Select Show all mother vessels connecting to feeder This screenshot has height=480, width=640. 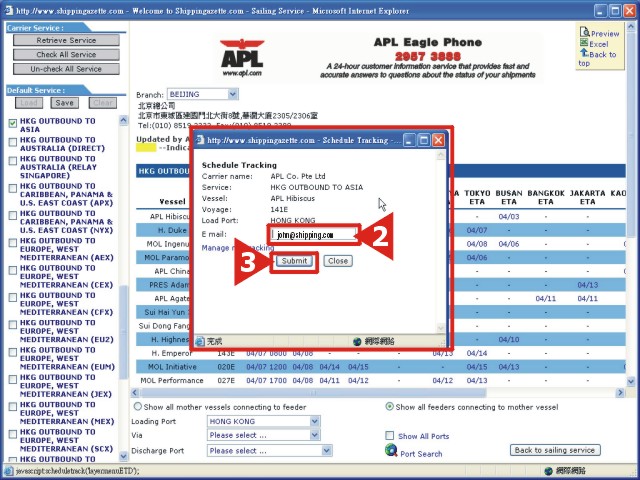click(x=138, y=407)
